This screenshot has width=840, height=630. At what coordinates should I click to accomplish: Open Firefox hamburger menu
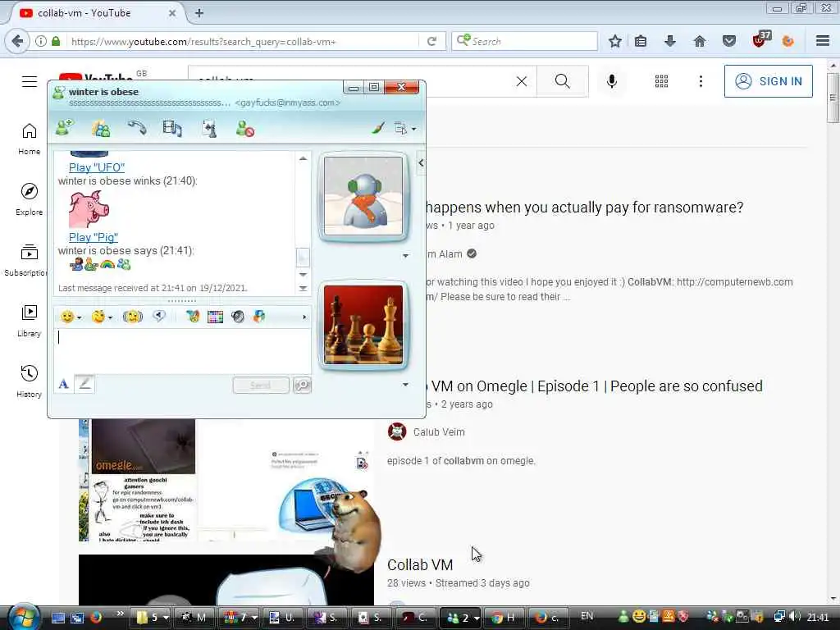pyautogui.click(x=823, y=41)
